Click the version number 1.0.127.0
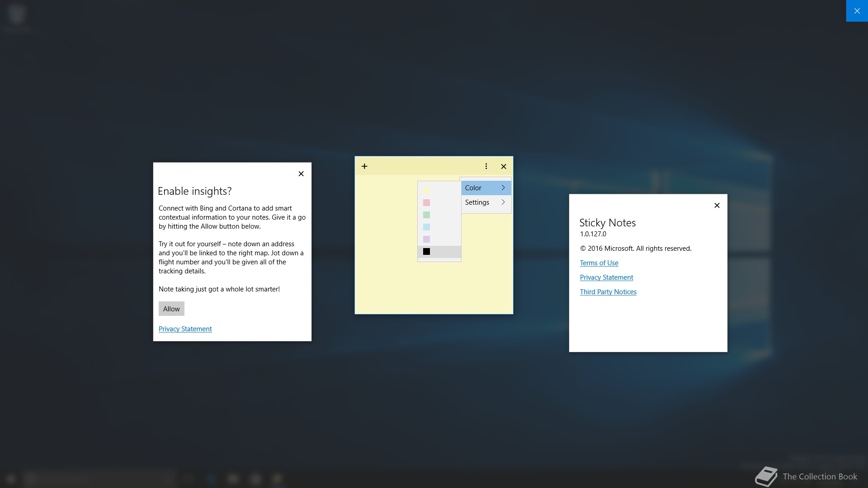Screen dimensions: 868x488 point(593,234)
